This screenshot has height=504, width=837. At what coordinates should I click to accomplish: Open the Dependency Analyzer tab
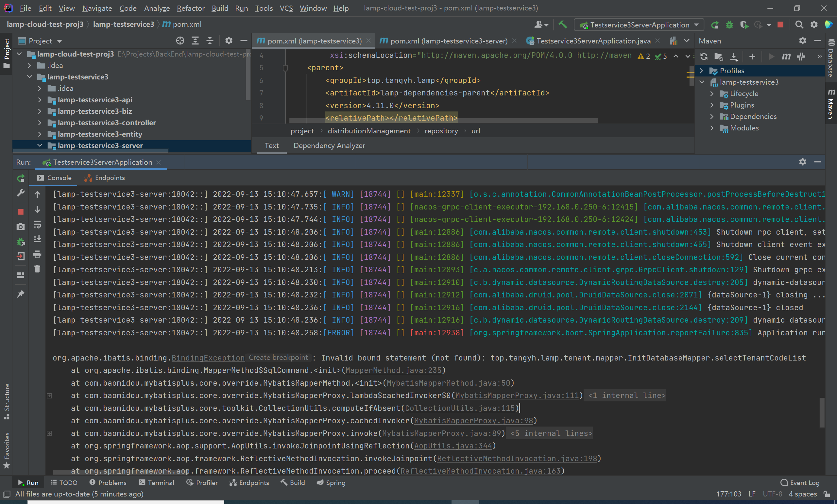click(329, 146)
